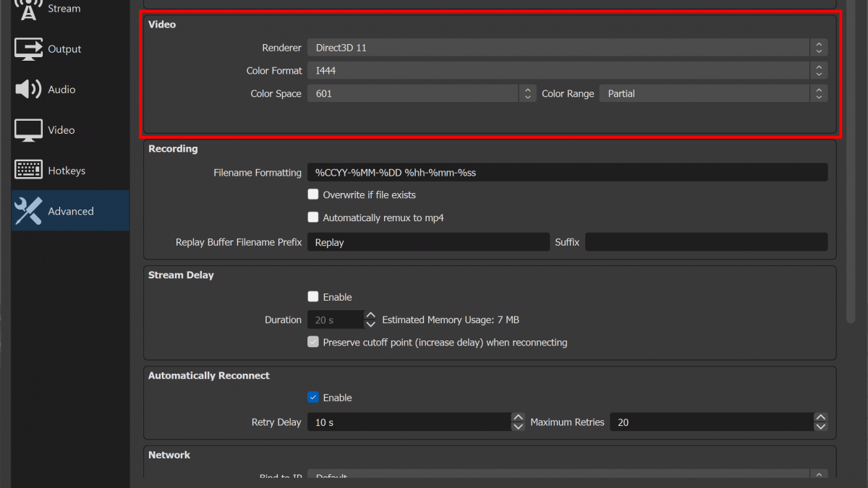Image resolution: width=868 pixels, height=488 pixels.
Task: Click the Video monitor icon
Action: (28, 130)
